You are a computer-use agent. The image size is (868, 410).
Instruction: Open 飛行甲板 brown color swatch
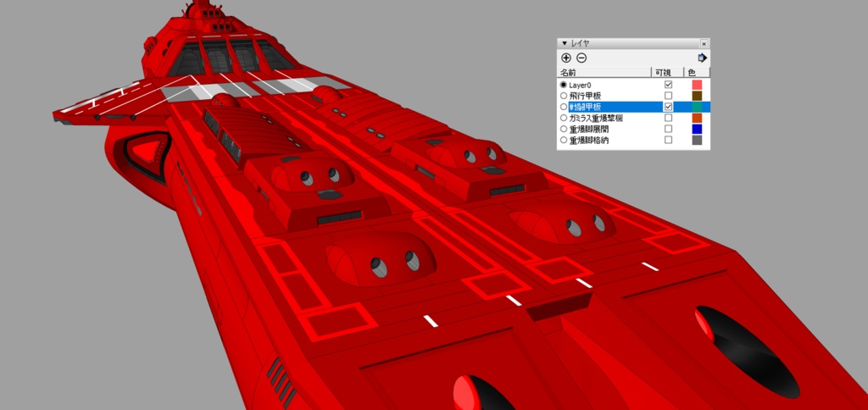[x=697, y=96]
